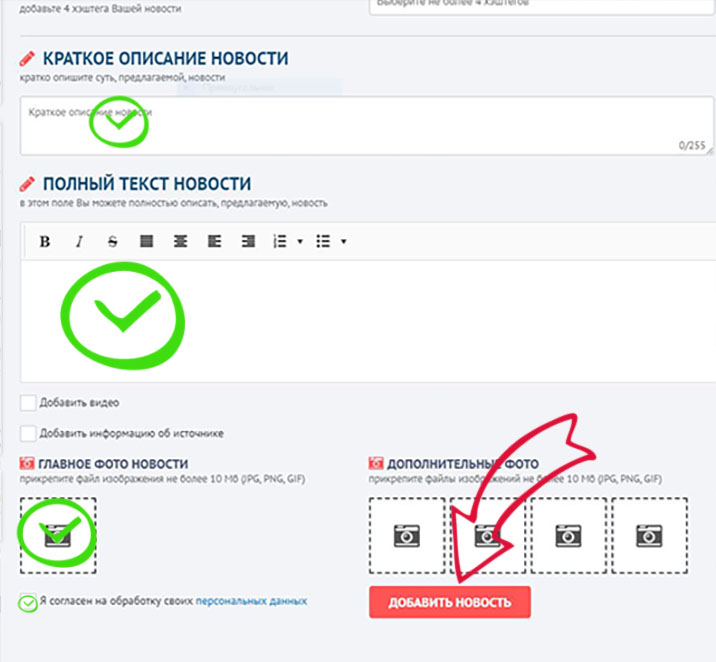Viewport: 716px width, 662px height.
Task: Click the 'Добавить новость' button
Action: [x=449, y=602]
